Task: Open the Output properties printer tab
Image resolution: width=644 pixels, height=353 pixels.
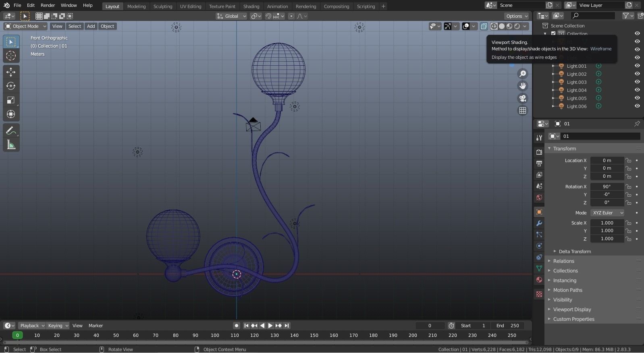Action: [x=539, y=164]
